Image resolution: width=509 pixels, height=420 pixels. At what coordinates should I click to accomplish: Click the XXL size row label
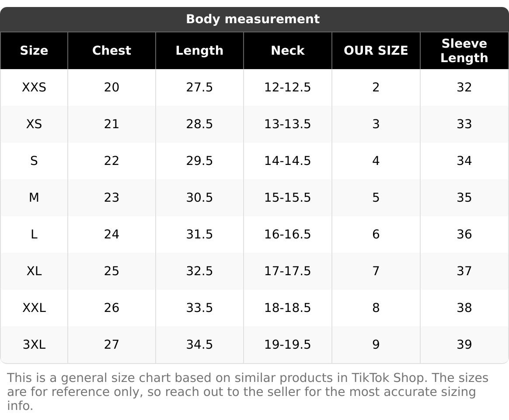[34, 308]
